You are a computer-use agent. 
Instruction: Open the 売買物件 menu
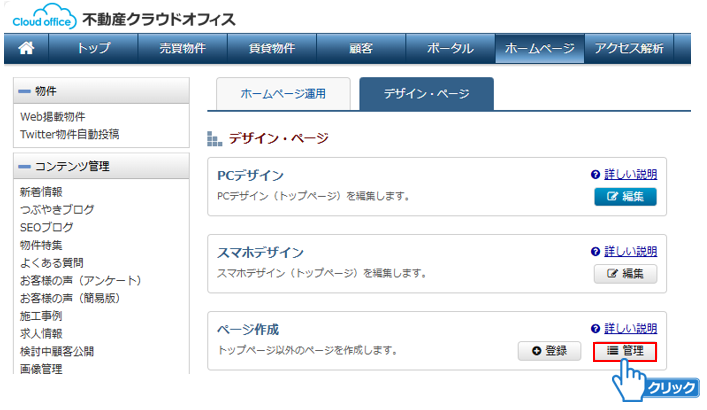[x=182, y=48]
